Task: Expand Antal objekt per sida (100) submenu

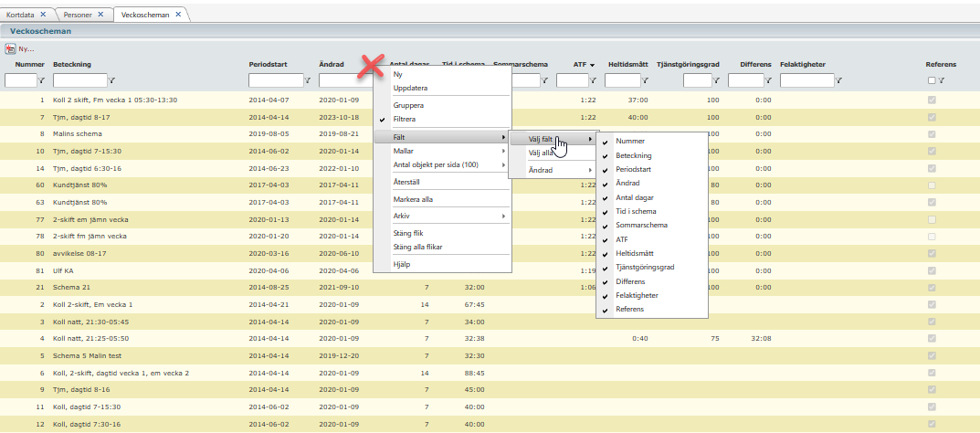Action: [x=442, y=164]
